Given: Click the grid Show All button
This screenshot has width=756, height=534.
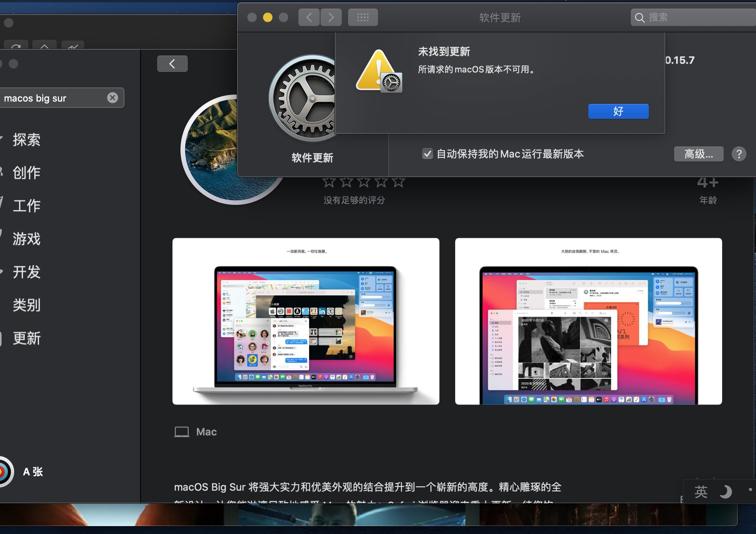Looking at the screenshot, I should point(363,17).
